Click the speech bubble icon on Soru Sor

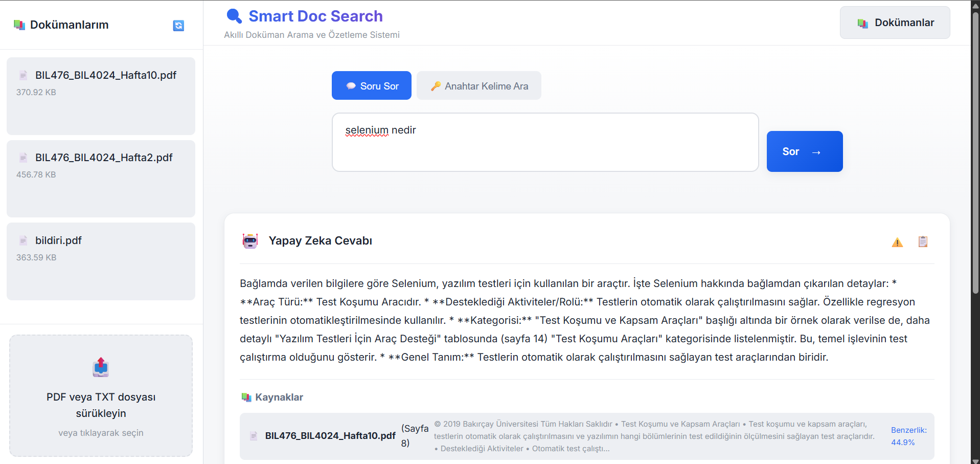350,85
